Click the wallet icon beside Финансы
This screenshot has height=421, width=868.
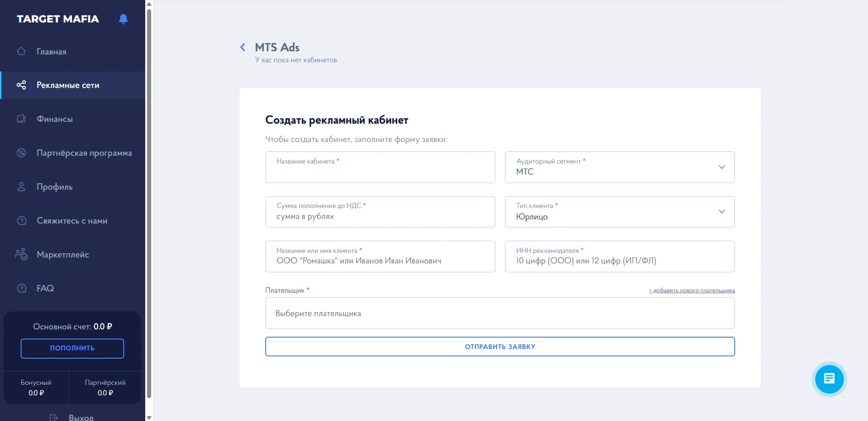click(x=21, y=119)
